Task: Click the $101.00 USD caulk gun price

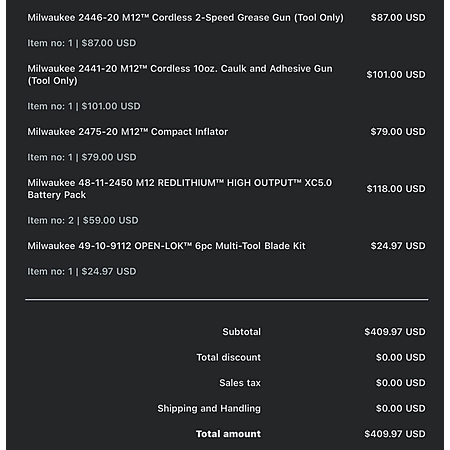Action: click(396, 75)
